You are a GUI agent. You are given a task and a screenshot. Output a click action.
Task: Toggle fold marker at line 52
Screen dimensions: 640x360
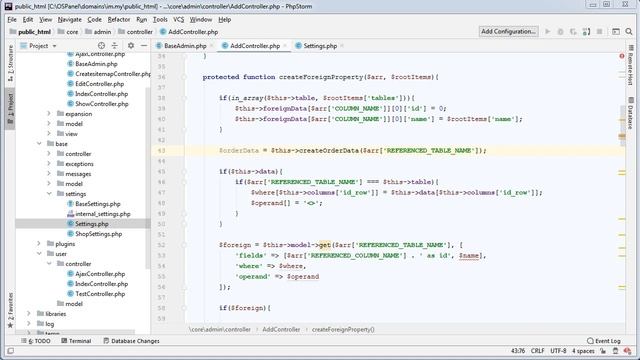pyautogui.click(x=184, y=245)
